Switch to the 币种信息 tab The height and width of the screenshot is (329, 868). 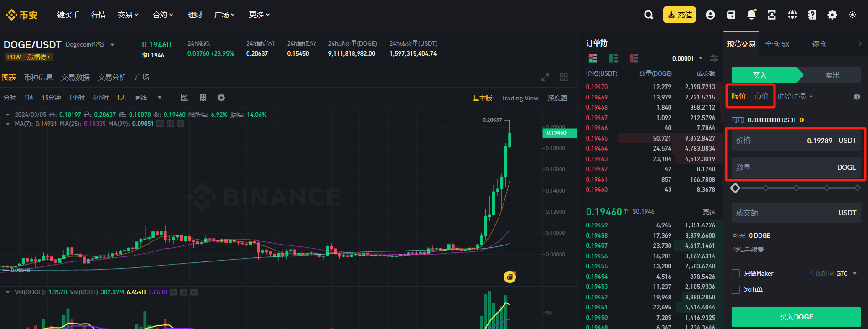[x=38, y=77]
